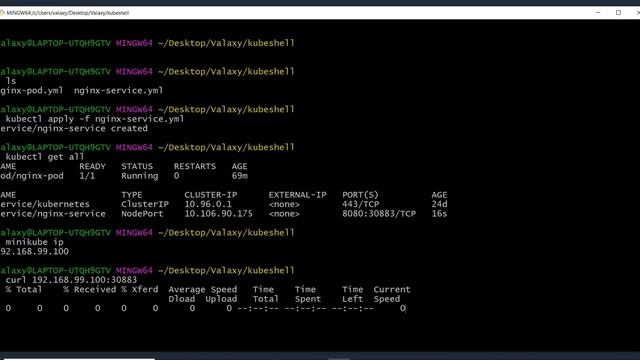Click the 'Upload' curl column label
Image resolution: width=640 pixels, height=360 pixels.
pyautogui.click(x=221, y=299)
